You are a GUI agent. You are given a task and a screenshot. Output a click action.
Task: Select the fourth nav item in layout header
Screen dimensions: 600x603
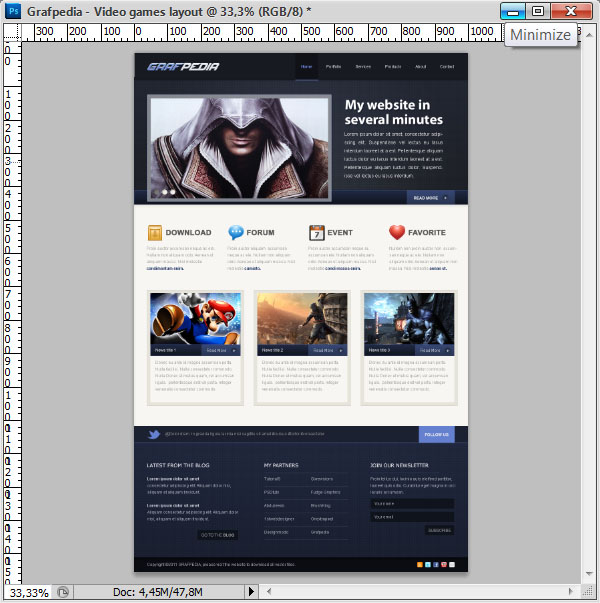coord(393,67)
